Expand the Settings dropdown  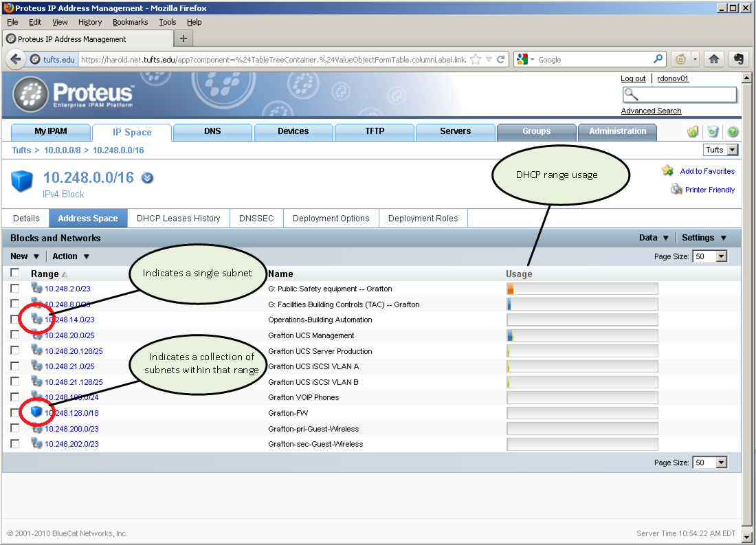(x=704, y=237)
